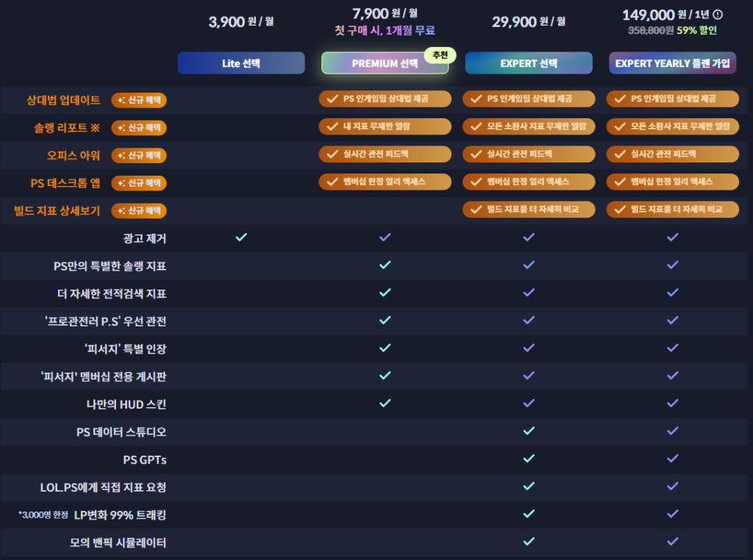This screenshot has height=560, width=753.
Task: Click Premium's 실시간 관전 피드백 pill
Action: (x=385, y=154)
